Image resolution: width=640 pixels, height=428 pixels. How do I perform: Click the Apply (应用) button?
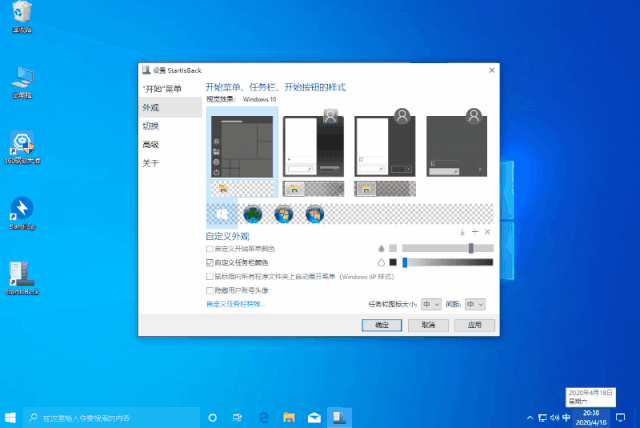(474, 325)
